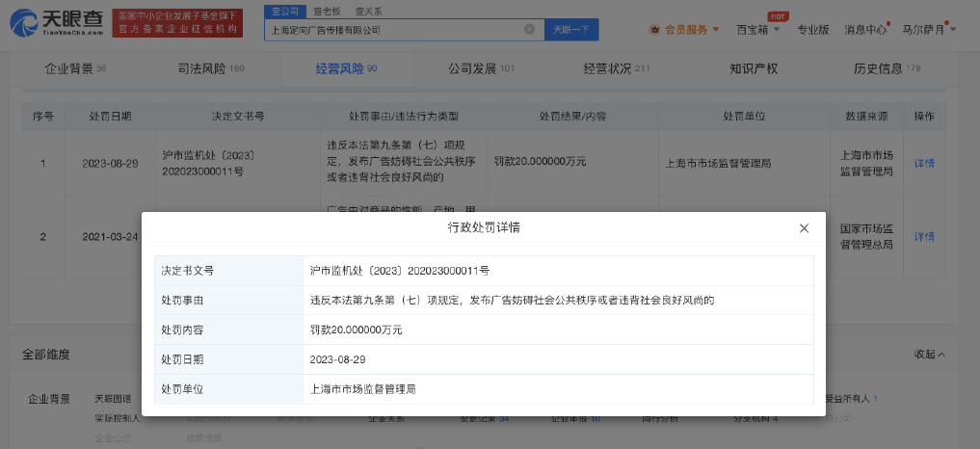Click the 天眼图谱 dimension link
Viewport: 980px width, 449px height.
point(113,398)
